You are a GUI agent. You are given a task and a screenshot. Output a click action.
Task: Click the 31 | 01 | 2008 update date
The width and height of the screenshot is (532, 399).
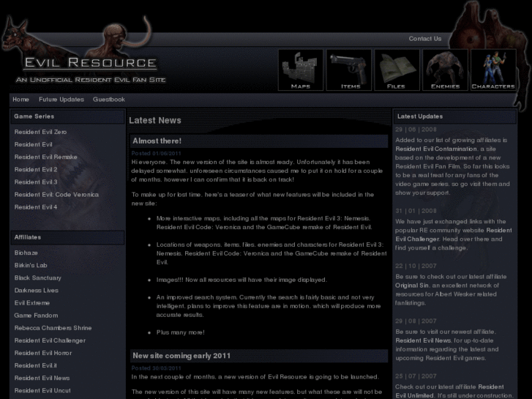click(416, 211)
